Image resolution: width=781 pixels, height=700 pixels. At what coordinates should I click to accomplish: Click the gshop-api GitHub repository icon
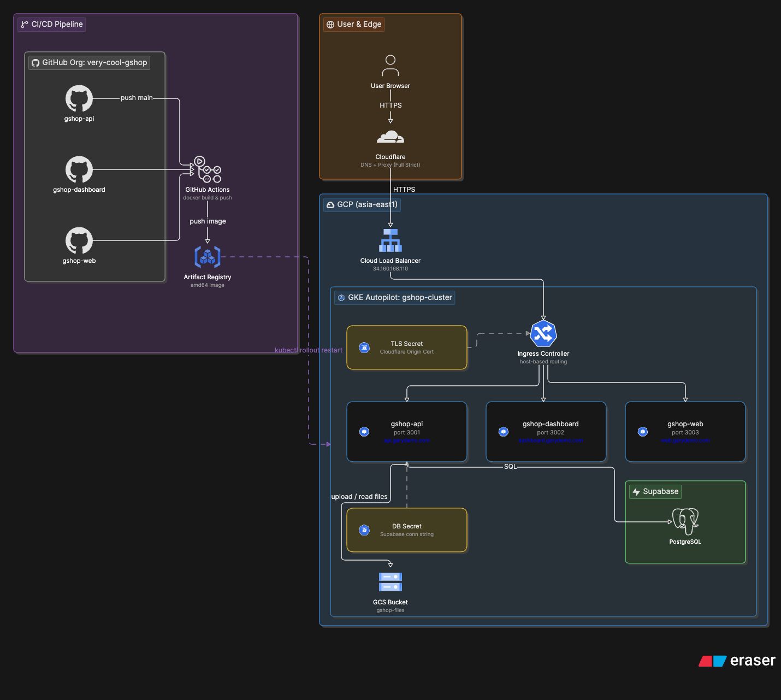pyautogui.click(x=79, y=98)
